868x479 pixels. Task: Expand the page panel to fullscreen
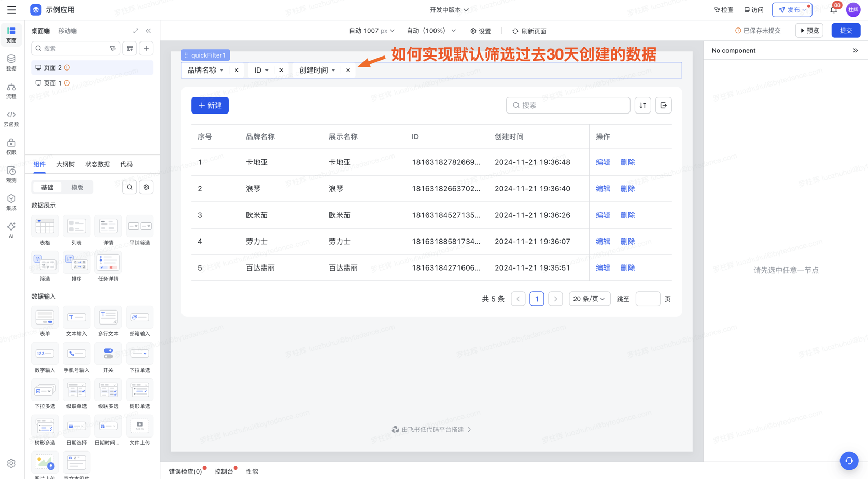coord(136,31)
